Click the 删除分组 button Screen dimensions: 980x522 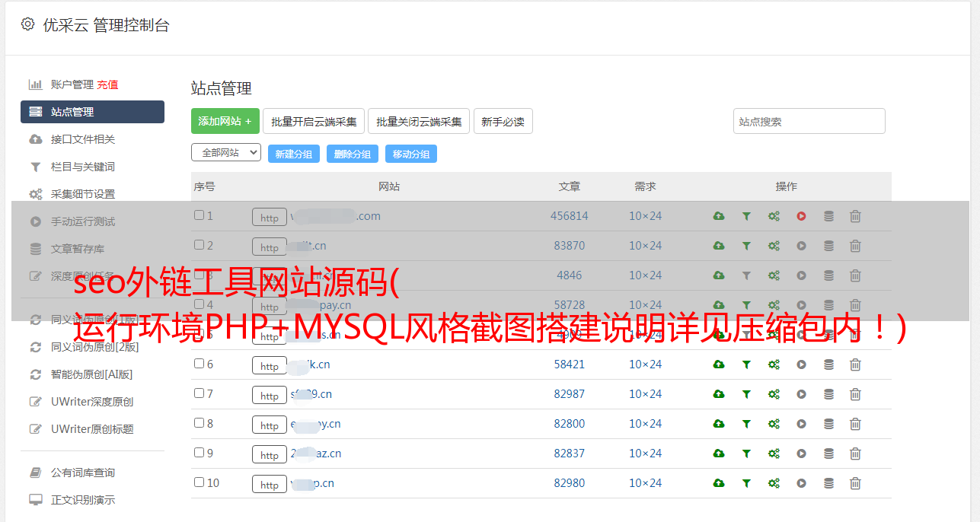coord(353,154)
